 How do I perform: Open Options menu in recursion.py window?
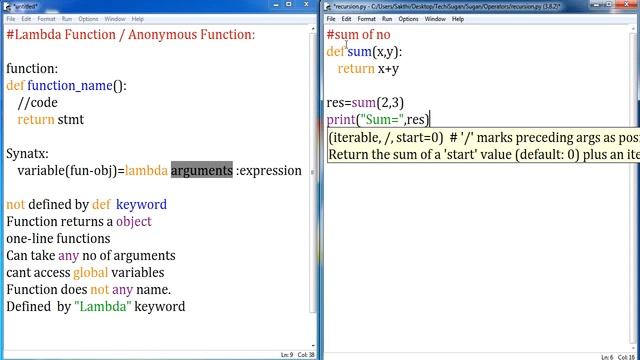coord(409,19)
